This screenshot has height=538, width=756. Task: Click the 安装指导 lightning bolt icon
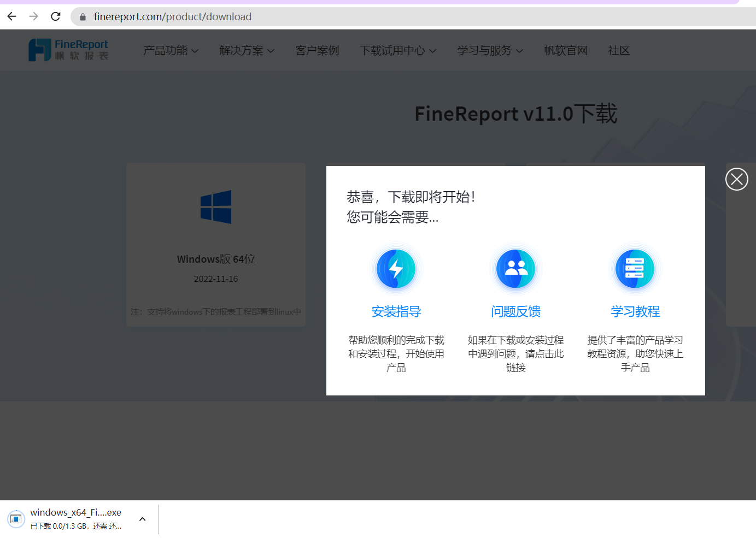coord(396,268)
